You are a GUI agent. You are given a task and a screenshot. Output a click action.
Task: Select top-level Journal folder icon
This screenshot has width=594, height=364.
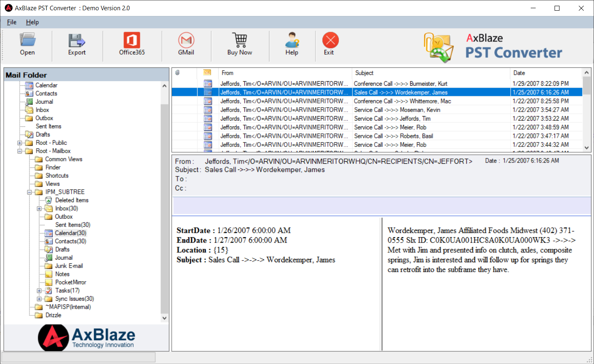(x=29, y=102)
